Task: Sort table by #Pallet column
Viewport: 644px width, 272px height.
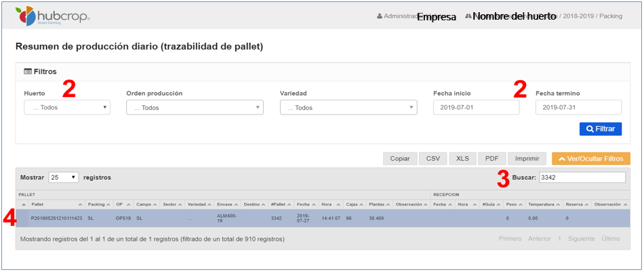Action: (281, 204)
